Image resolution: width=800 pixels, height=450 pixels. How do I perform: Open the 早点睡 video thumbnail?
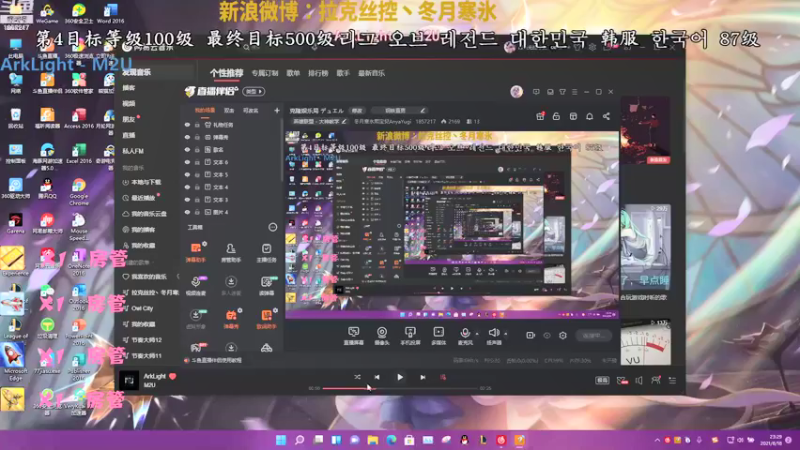[645, 247]
